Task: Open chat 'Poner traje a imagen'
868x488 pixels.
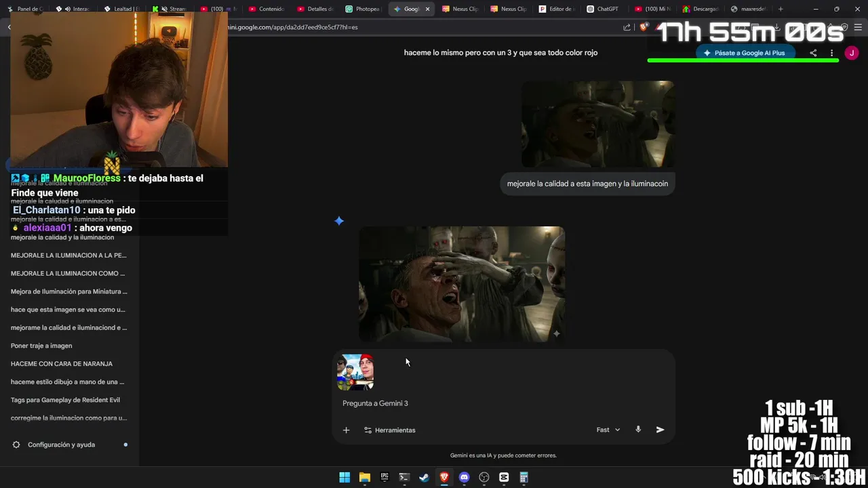Action: tap(41, 346)
